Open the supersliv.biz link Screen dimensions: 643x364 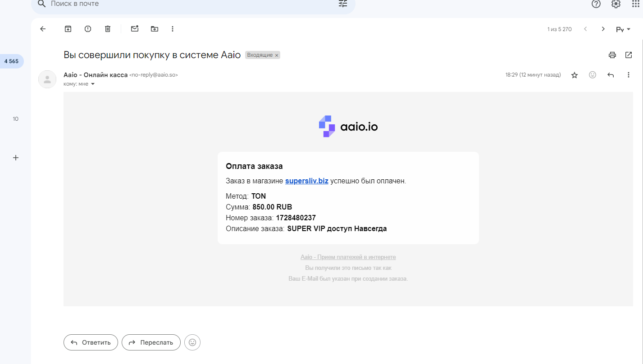306,181
